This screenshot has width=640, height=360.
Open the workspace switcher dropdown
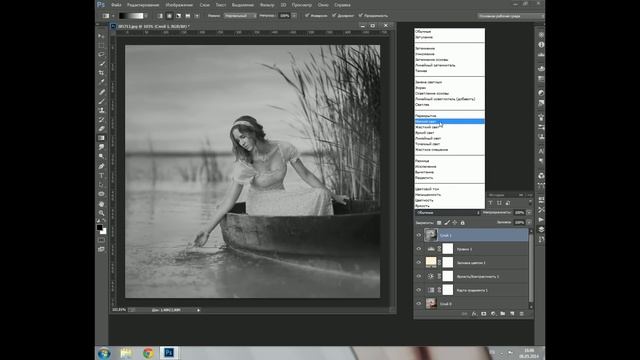(511, 16)
